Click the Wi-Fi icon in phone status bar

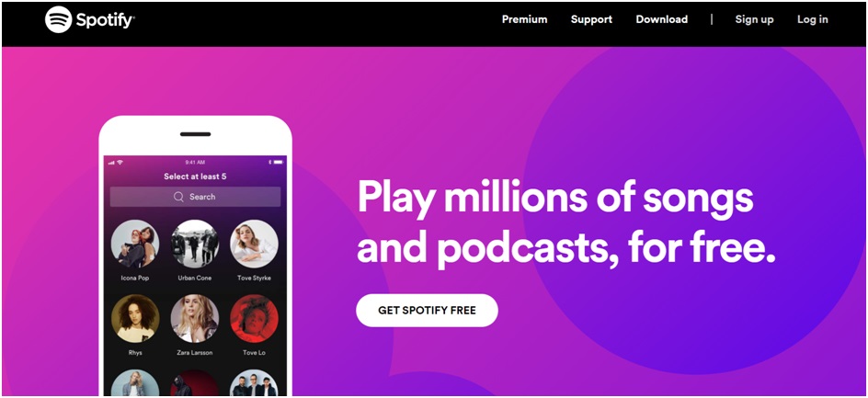tap(120, 162)
